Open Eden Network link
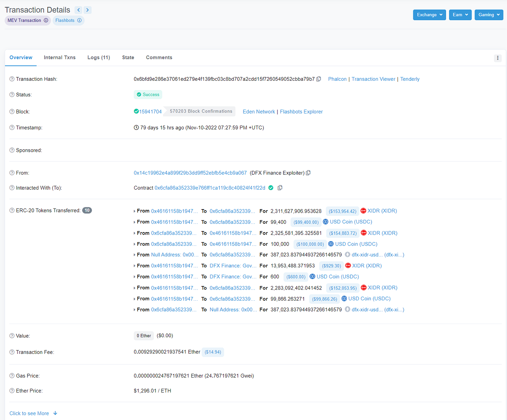The width and height of the screenshot is (507, 420). [x=259, y=112]
